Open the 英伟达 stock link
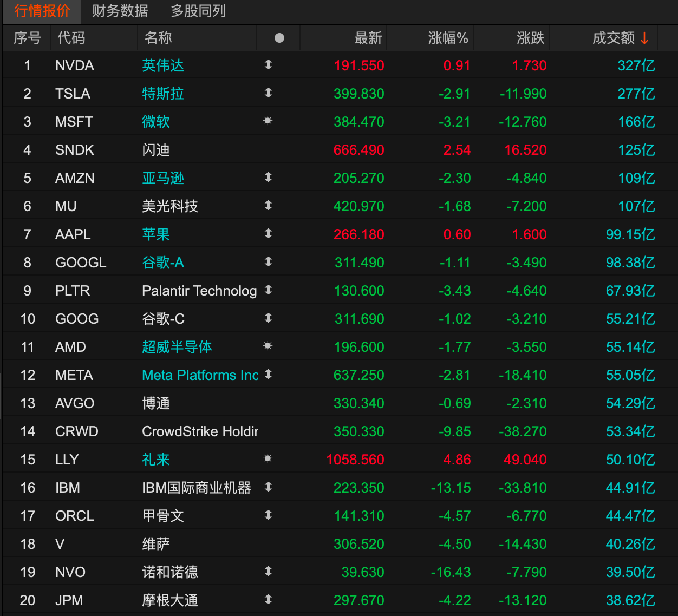Screen dimensions: 678x616 [163, 65]
